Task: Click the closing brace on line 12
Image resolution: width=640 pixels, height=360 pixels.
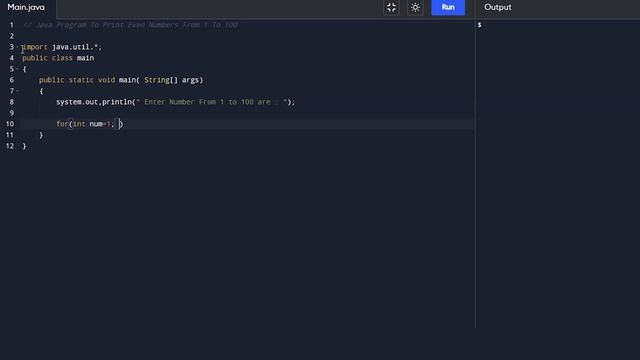Action: click(x=24, y=146)
